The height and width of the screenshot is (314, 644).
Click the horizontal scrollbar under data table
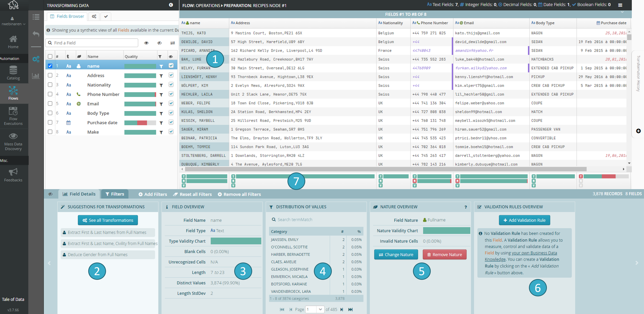click(386, 169)
